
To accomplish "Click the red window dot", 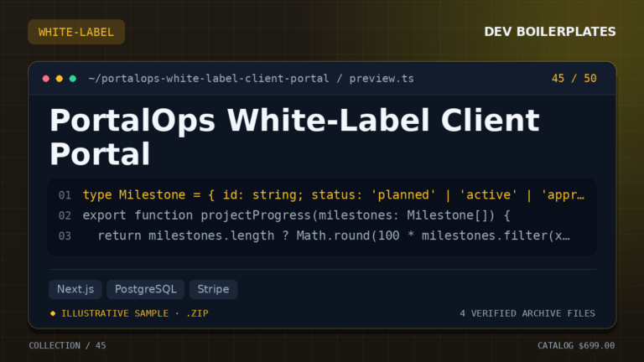I will pos(46,79).
